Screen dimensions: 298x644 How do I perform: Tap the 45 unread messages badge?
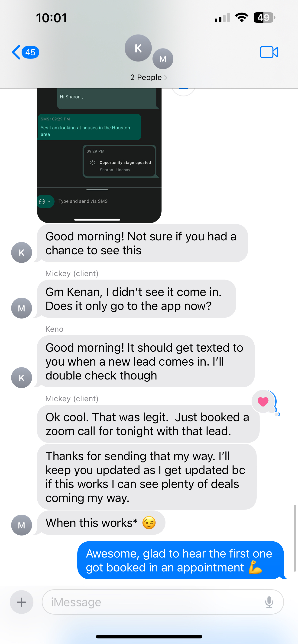point(30,52)
